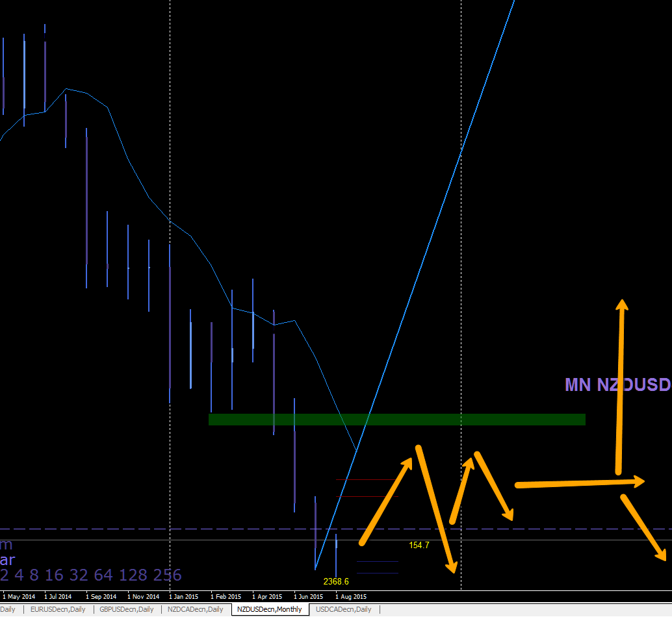
Task: Open the GBPUSDecn,Daily chart tab
Action: [127, 609]
